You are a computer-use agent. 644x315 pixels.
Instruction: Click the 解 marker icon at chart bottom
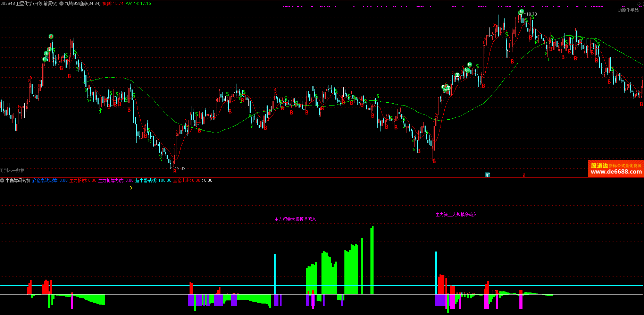pyautogui.click(x=487, y=175)
